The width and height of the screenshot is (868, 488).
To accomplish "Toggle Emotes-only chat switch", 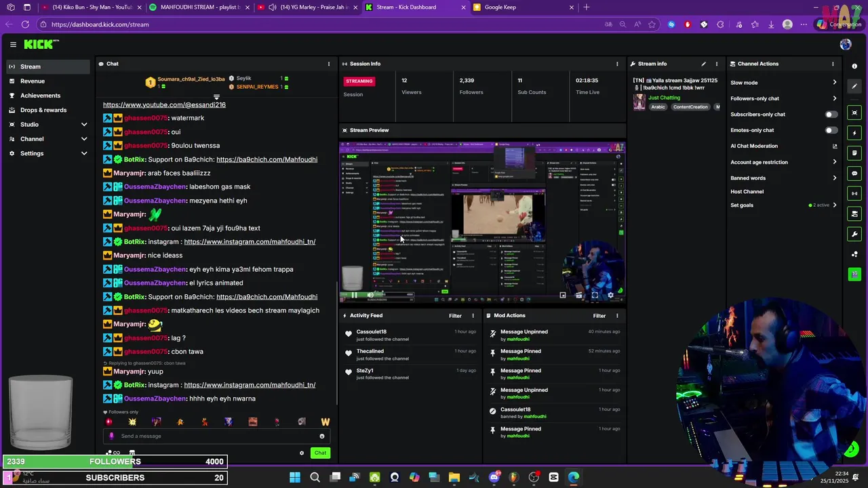I will (x=831, y=130).
